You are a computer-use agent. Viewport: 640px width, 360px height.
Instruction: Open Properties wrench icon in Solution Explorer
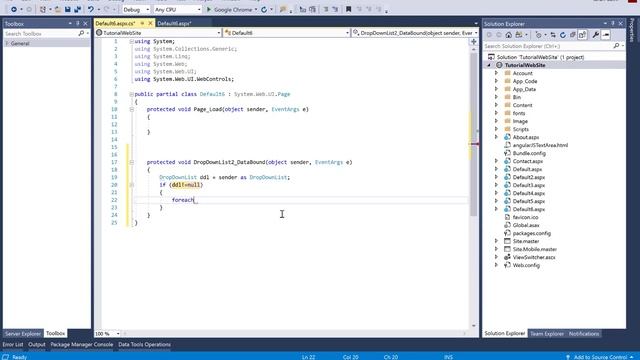pos(596,35)
